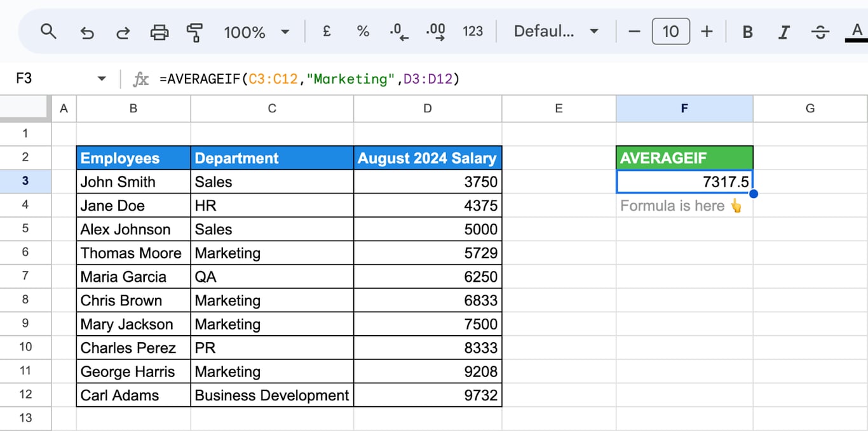Open the 123 more formats menu
Image resolution: width=868 pixels, height=431 pixels.
[x=473, y=31]
